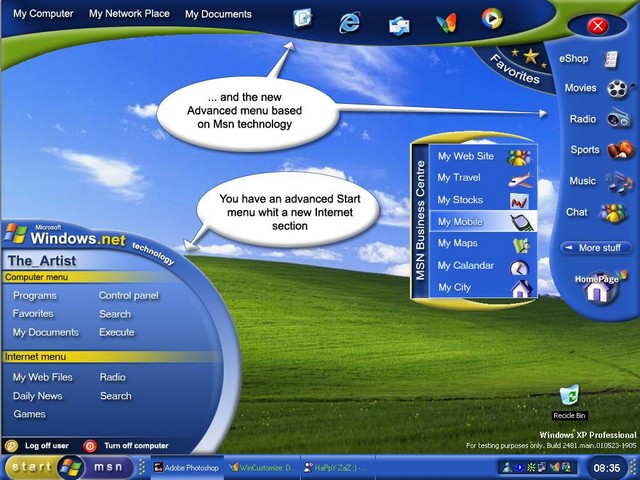The height and width of the screenshot is (480, 640).
Task: Click the Sports favorites icon
Action: pyautogui.click(x=618, y=151)
